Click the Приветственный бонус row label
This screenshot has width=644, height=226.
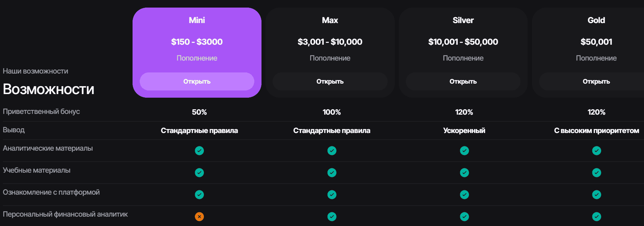(x=41, y=112)
